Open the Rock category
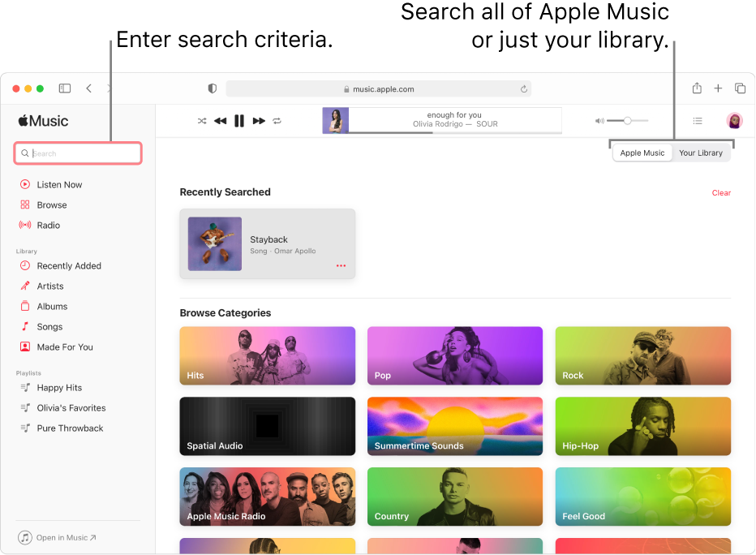The height and width of the screenshot is (555, 756). [x=643, y=355]
